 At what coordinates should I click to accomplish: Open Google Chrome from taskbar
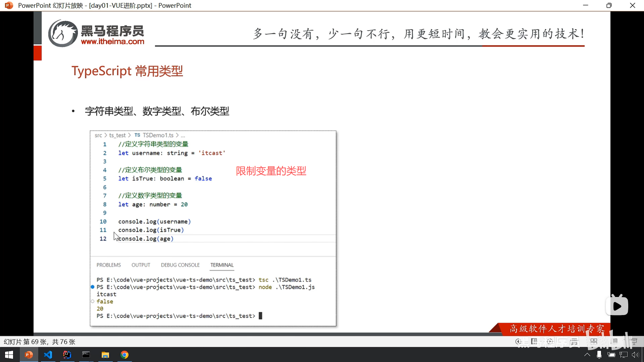tap(124, 355)
